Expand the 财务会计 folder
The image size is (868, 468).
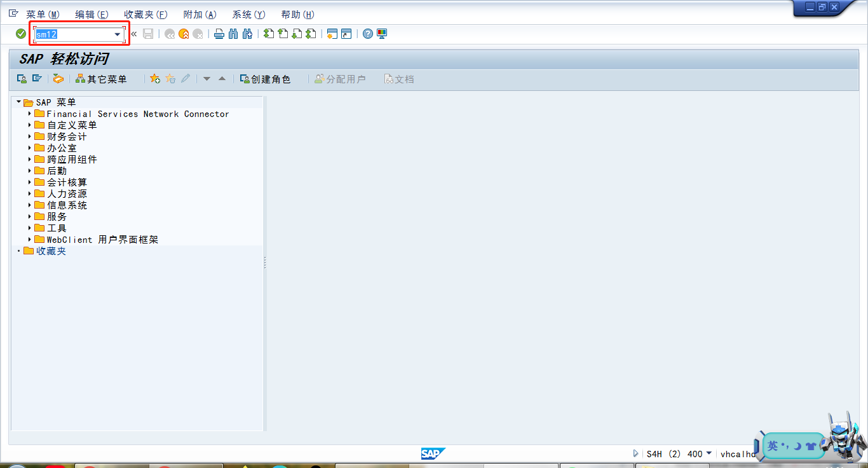click(x=30, y=137)
